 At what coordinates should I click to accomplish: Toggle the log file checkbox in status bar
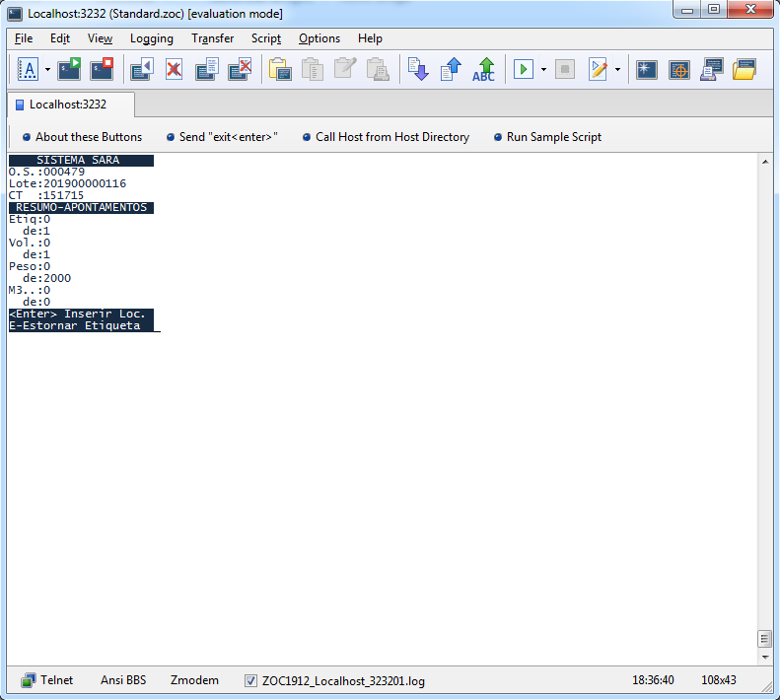pyautogui.click(x=250, y=680)
